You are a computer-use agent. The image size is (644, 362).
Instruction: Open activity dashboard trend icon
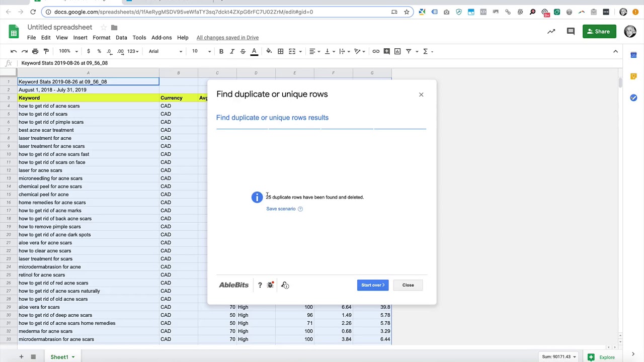click(x=551, y=31)
